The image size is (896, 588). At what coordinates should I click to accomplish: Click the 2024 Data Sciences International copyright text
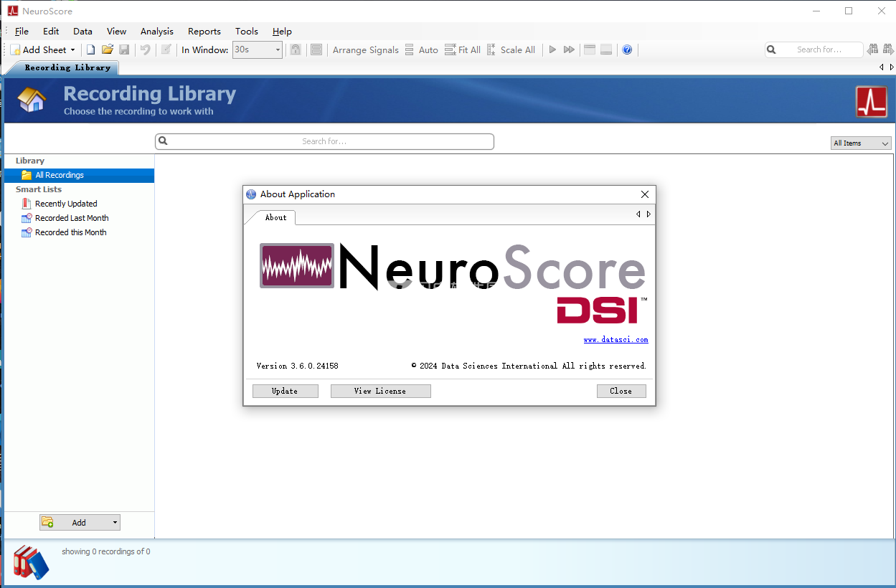[x=529, y=366]
